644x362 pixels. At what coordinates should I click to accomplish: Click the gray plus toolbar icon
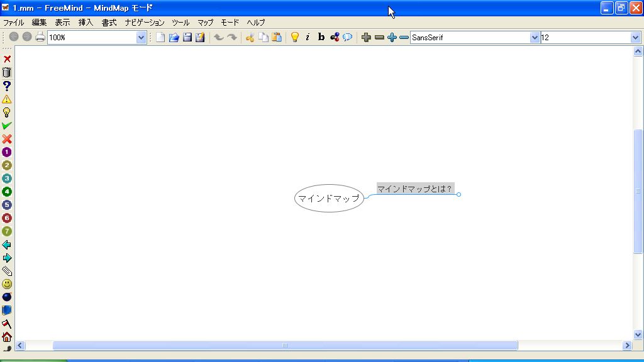coord(366,37)
